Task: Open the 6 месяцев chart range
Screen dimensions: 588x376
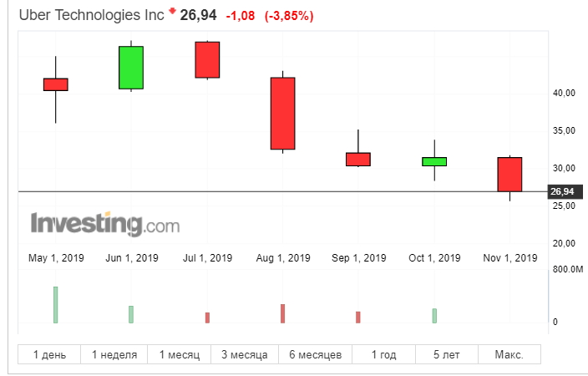Action: click(x=315, y=355)
